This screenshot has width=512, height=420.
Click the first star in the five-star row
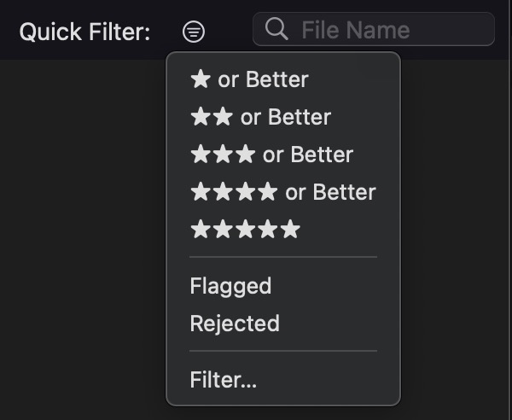tap(201, 230)
